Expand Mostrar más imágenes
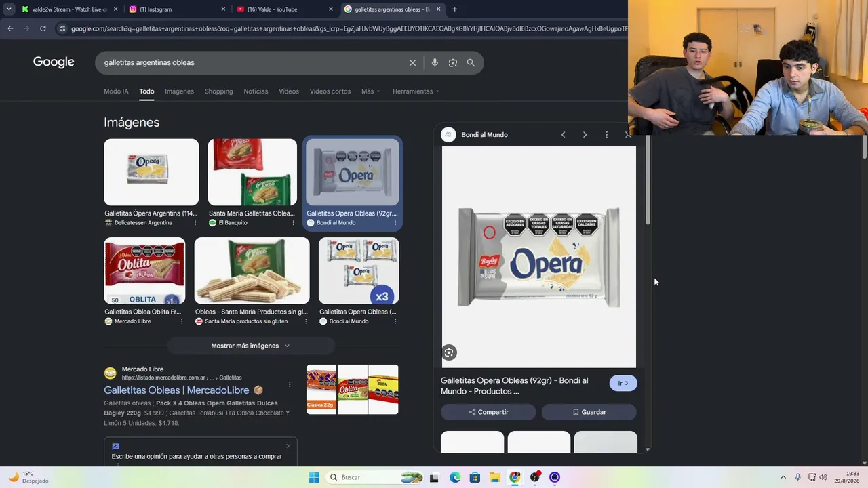Image resolution: width=868 pixels, height=488 pixels. (250, 346)
